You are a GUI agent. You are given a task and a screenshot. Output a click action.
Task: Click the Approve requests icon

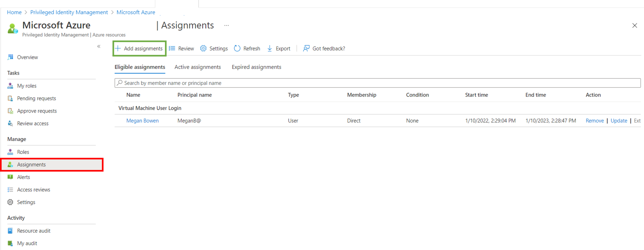click(x=10, y=111)
